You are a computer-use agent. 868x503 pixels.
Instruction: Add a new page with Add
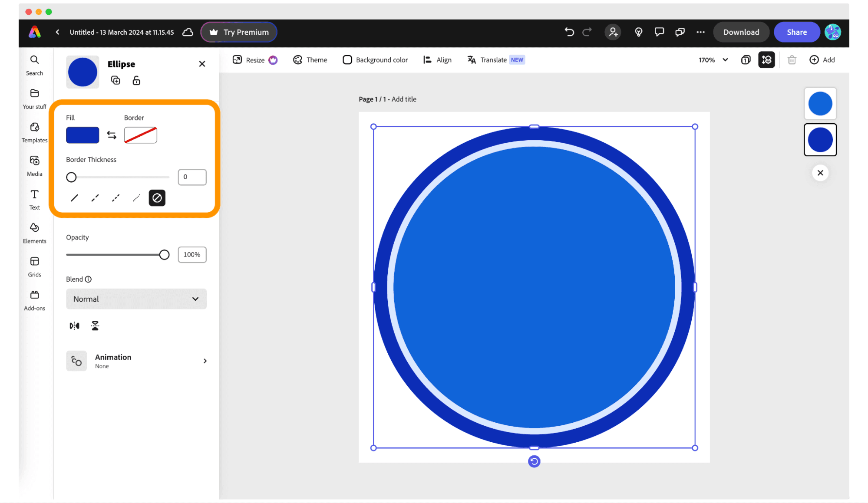pyautogui.click(x=822, y=60)
